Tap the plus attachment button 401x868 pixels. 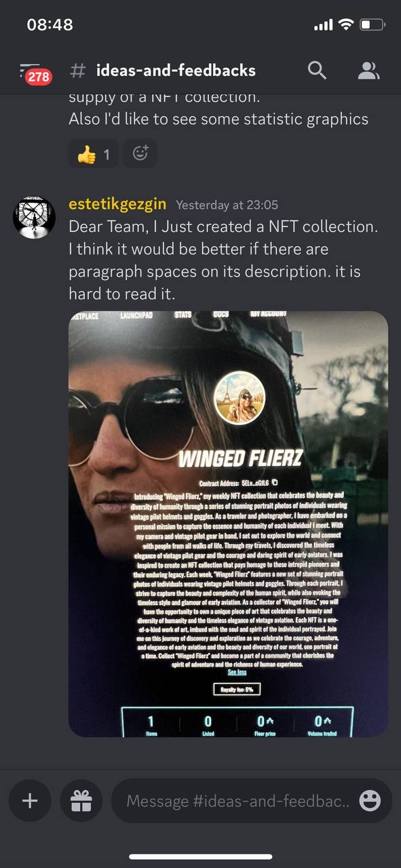[x=30, y=801]
